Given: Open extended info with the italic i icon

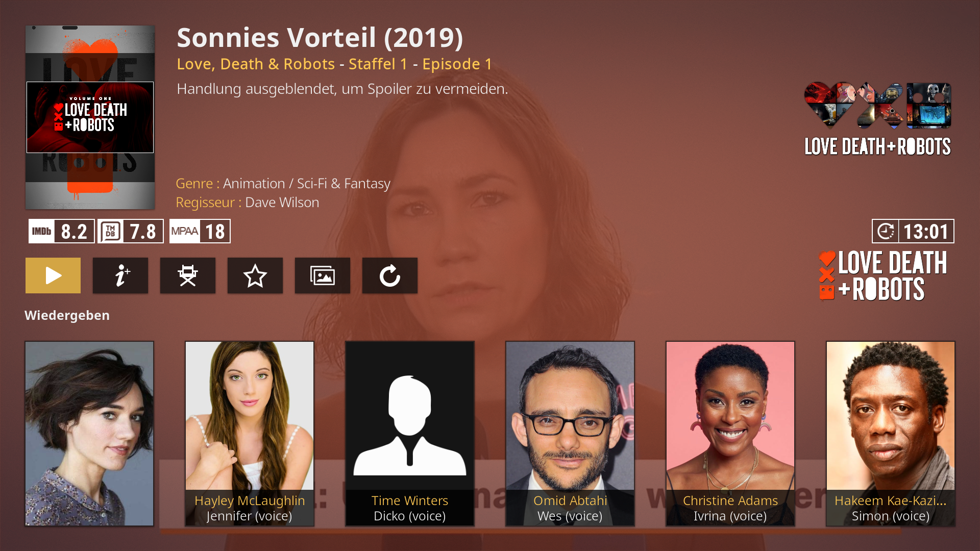Looking at the screenshot, I should (x=120, y=275).
